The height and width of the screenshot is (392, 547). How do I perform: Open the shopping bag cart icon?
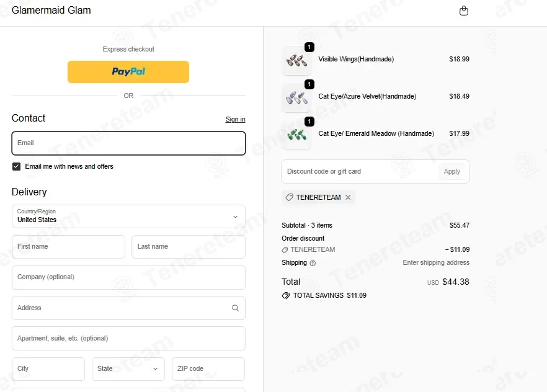click(464, 11)
